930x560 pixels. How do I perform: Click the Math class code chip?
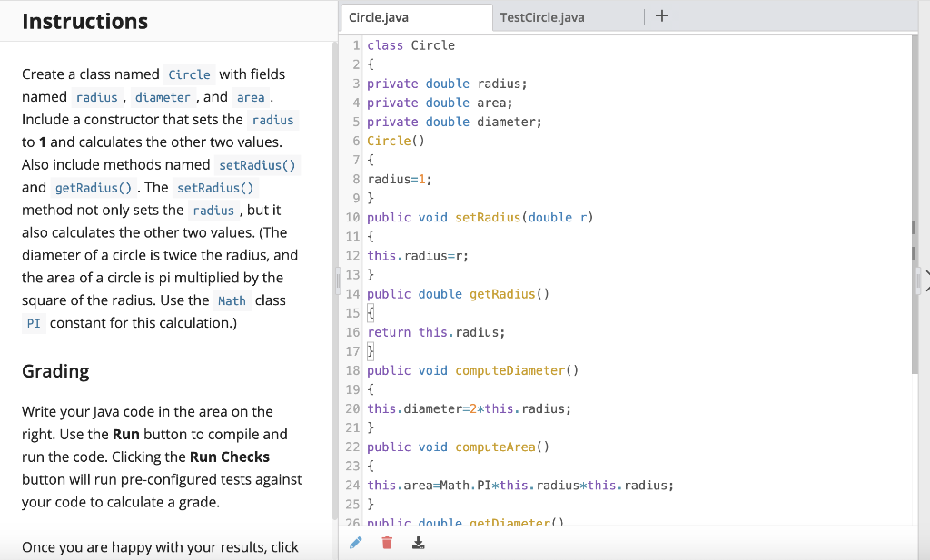[232, 300]
